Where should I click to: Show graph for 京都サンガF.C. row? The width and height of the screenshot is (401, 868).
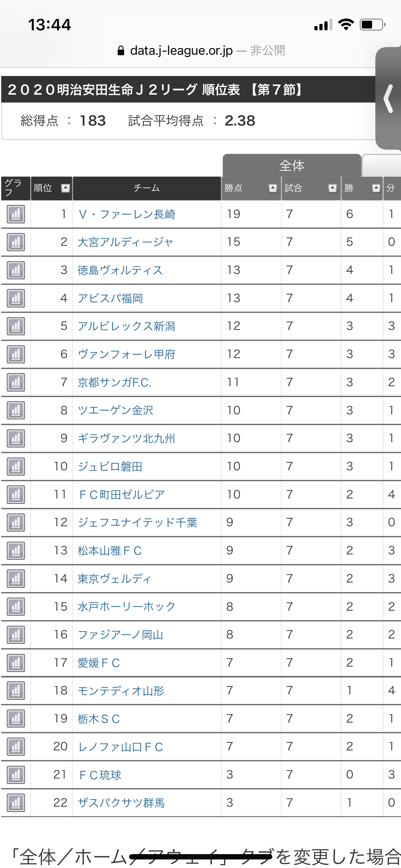pyautogui.click(x=16, y=382)
